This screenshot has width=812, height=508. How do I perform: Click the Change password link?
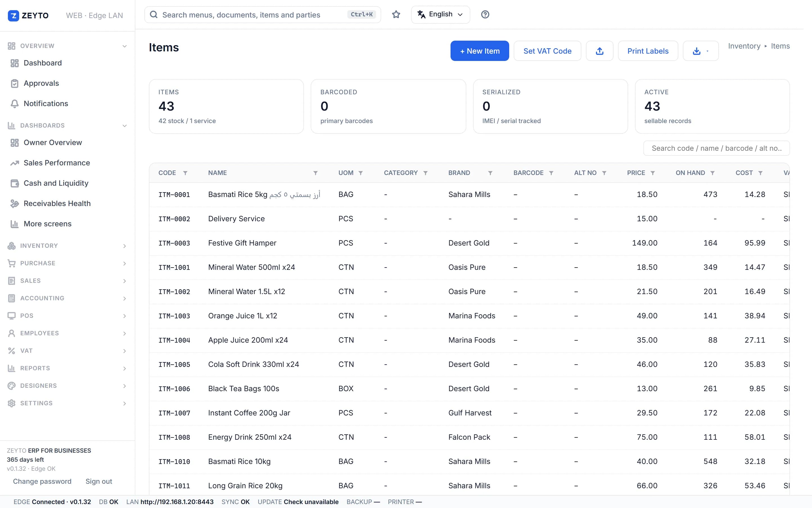[42, 481]
